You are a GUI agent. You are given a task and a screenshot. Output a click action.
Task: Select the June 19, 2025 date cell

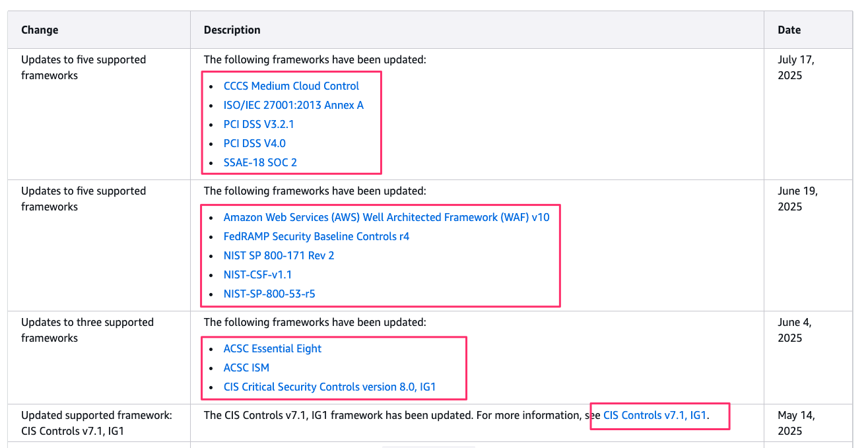[808, 245]
